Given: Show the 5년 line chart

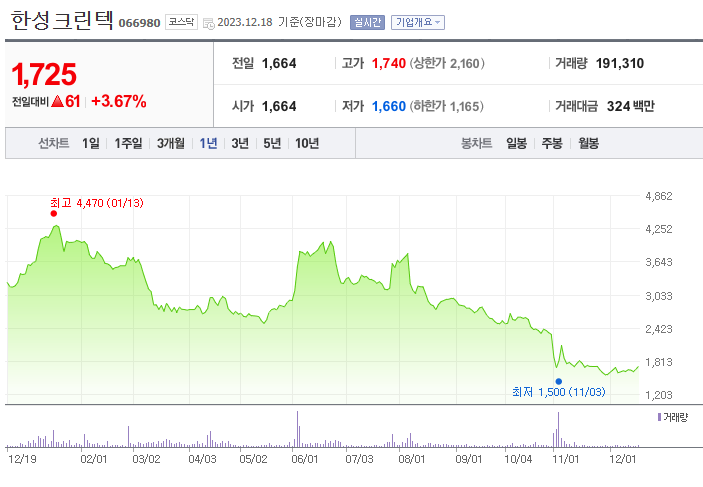Looking at the screenshot, I should (272, 143).
